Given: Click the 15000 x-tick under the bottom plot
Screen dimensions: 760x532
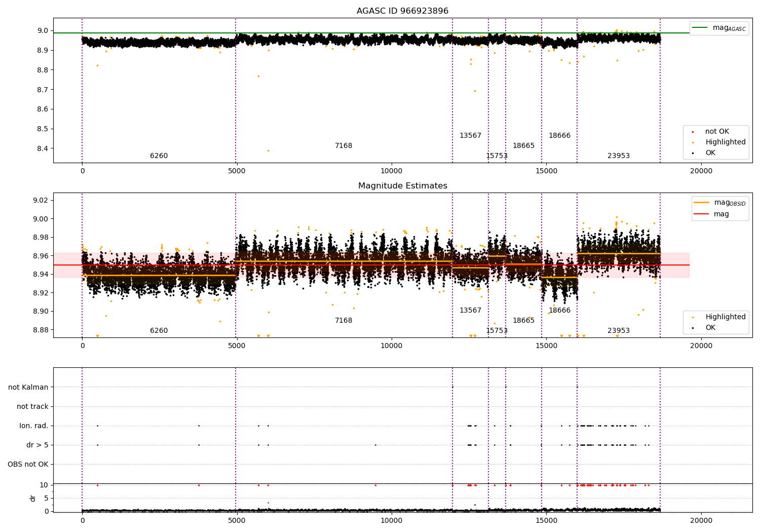Looking at the screenshot, I should pyautogui.click(x=546, y=521).
